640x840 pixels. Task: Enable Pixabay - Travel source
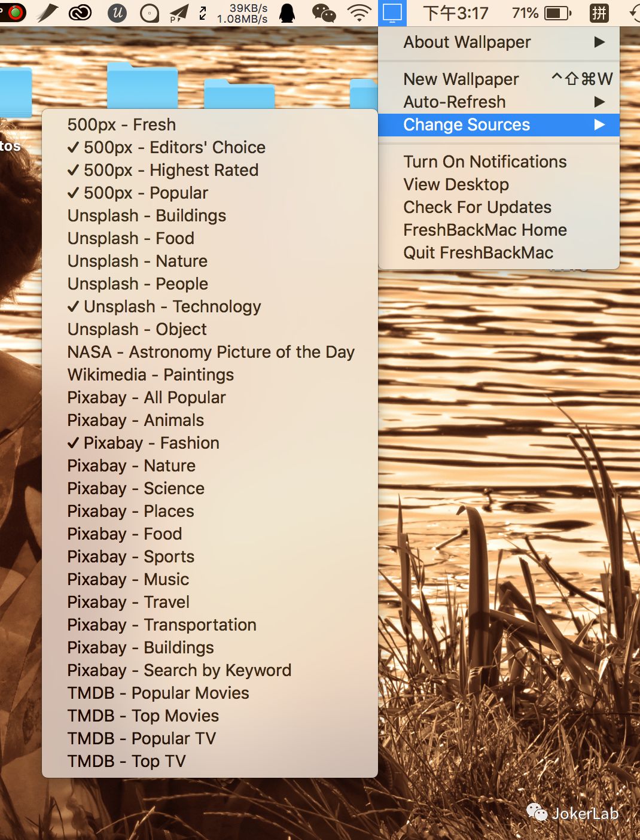tap(210, 602)
